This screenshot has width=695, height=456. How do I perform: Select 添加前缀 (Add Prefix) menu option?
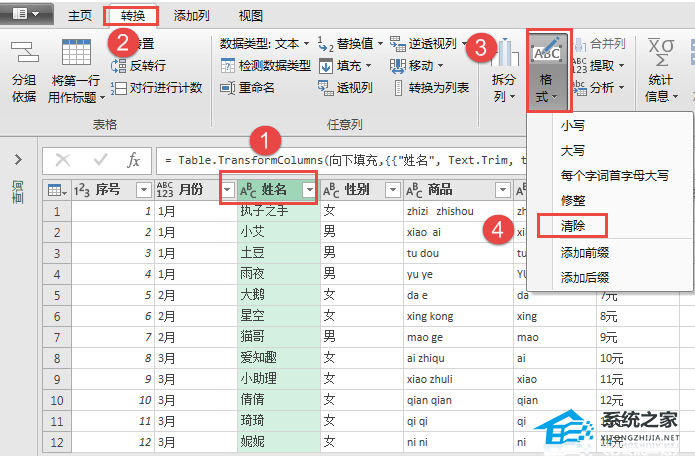[585, 253]
